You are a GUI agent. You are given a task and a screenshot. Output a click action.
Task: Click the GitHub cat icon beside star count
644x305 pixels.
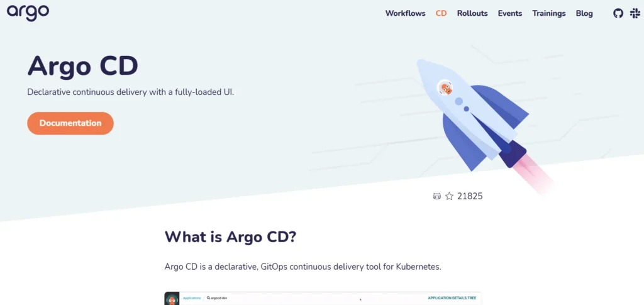pyautogui.click(x=437, y=196)
